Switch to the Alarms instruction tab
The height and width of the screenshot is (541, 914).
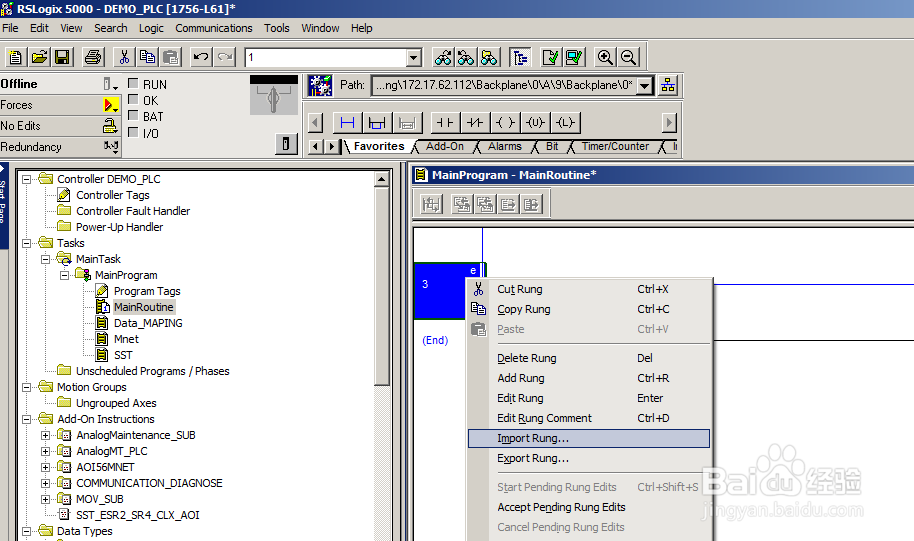click(505, 146)
